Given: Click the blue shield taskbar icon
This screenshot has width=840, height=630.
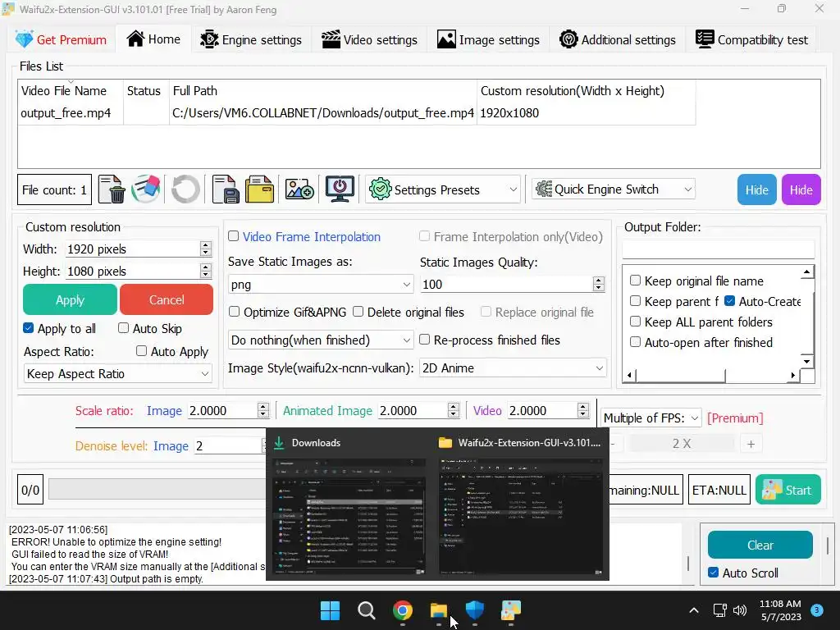Looking at the screenshot, I should click(x=475, y=610).
